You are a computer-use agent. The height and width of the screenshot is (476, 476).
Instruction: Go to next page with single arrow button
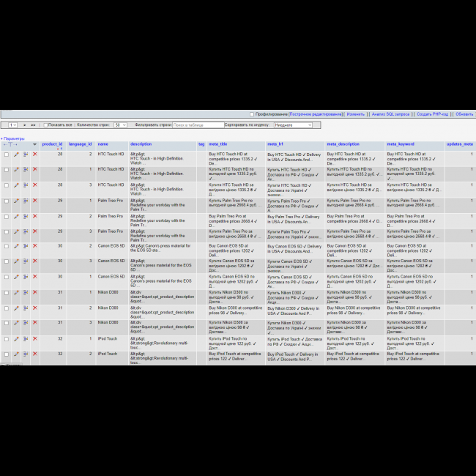click(24, 125)
